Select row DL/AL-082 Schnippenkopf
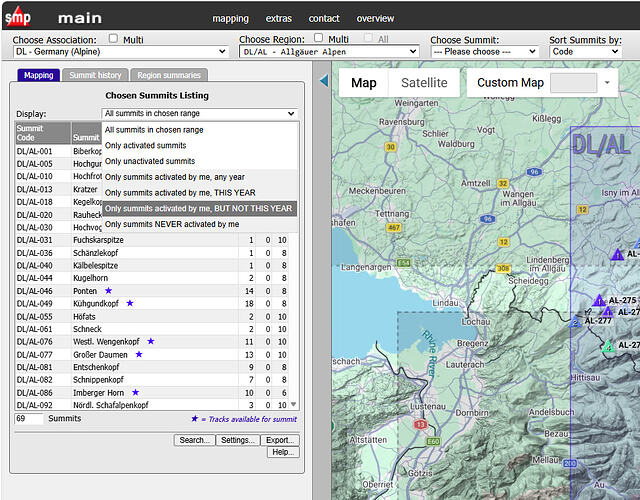 point(152,380)
